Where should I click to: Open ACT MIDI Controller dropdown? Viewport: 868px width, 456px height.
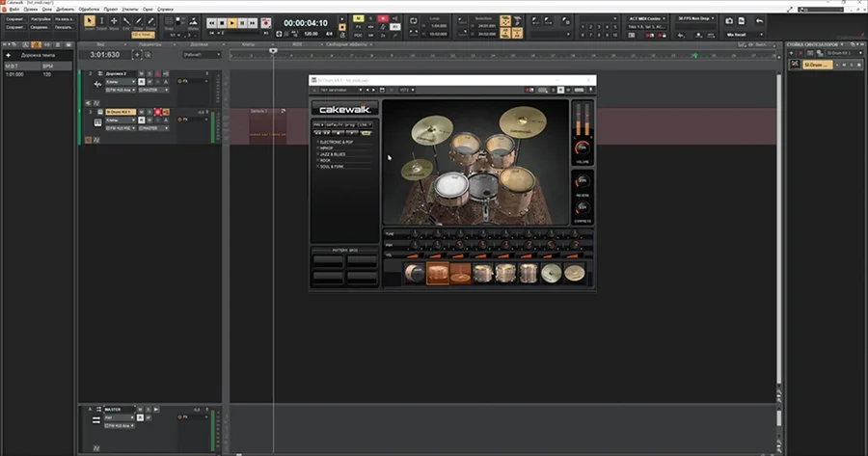coord(646,19)
